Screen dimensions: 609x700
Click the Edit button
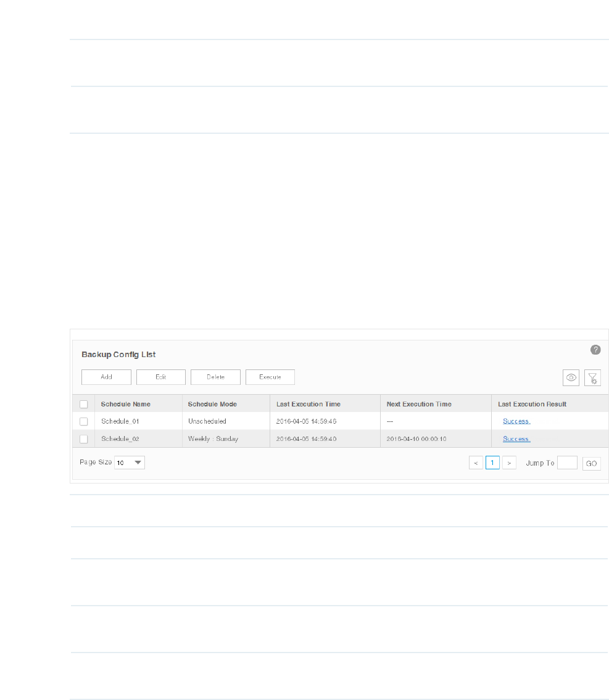point(160,377)
